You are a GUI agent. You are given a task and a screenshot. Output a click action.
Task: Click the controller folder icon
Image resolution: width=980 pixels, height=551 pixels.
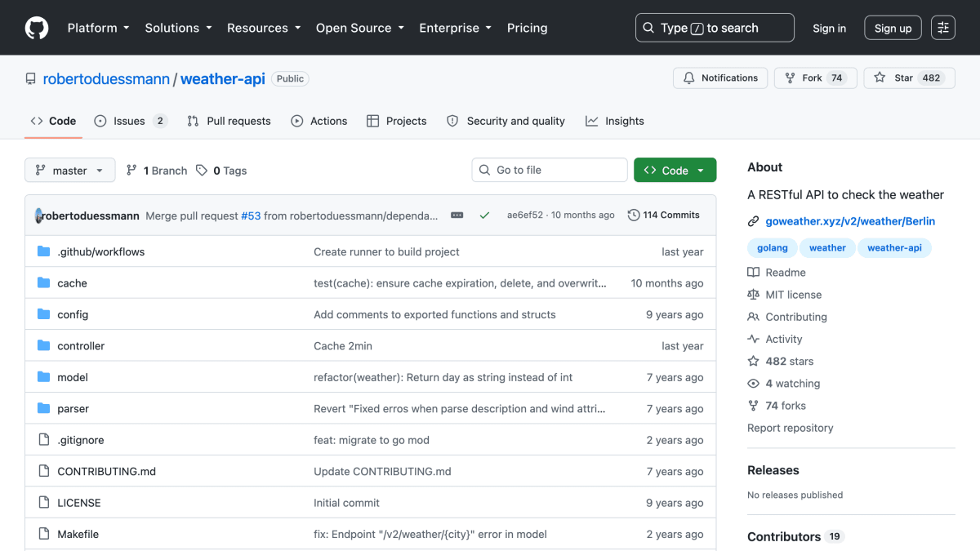(x=44, y=346)
